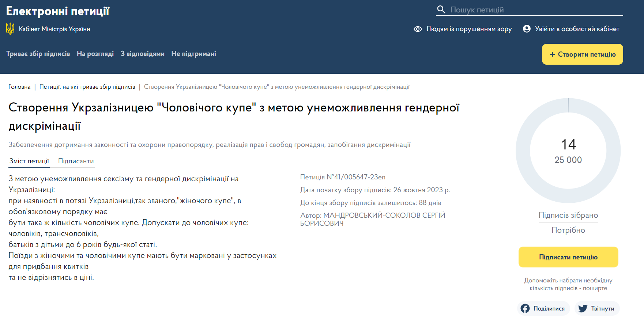The height and width of the screenshot is (331, 644).
Task: Open Триває збір підписів section
Action: (x=38, y=54)
